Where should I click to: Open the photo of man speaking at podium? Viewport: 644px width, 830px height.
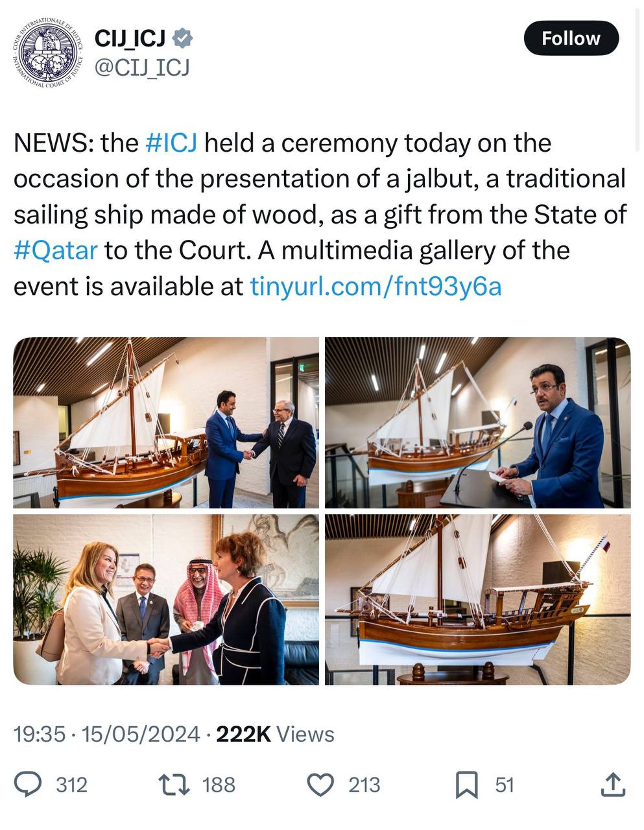point(477,422)
